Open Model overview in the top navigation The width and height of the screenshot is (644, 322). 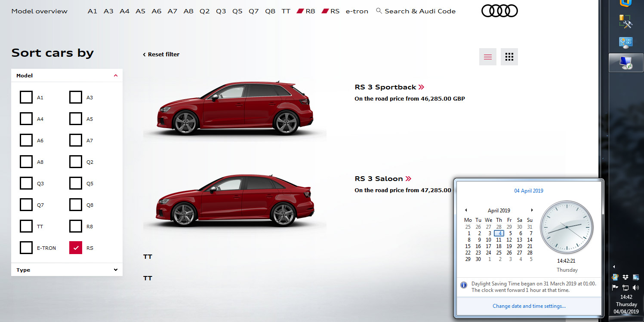click(x=40, y=11)
